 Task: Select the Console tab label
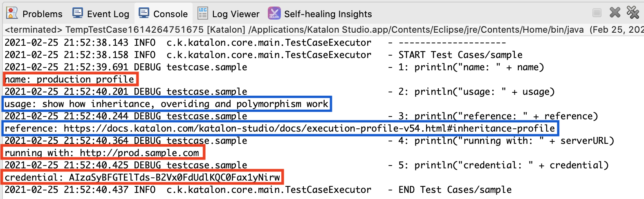click(x=171, y=14)
